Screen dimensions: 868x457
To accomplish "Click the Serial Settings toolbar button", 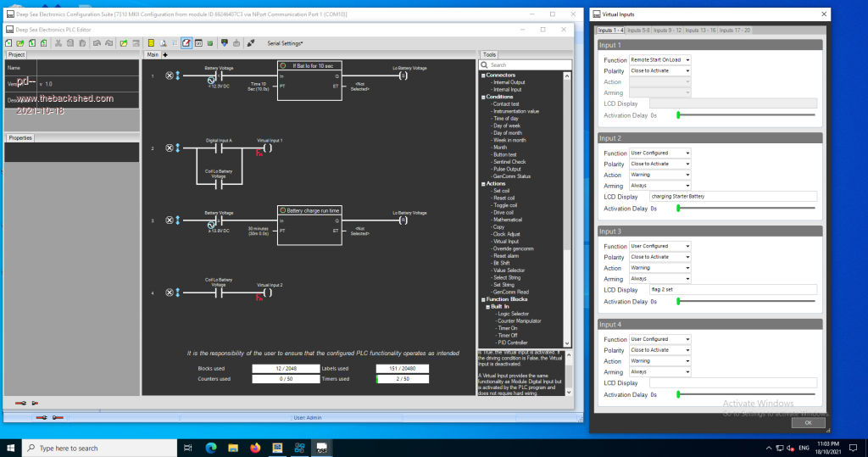I will (x=285, y=42).
